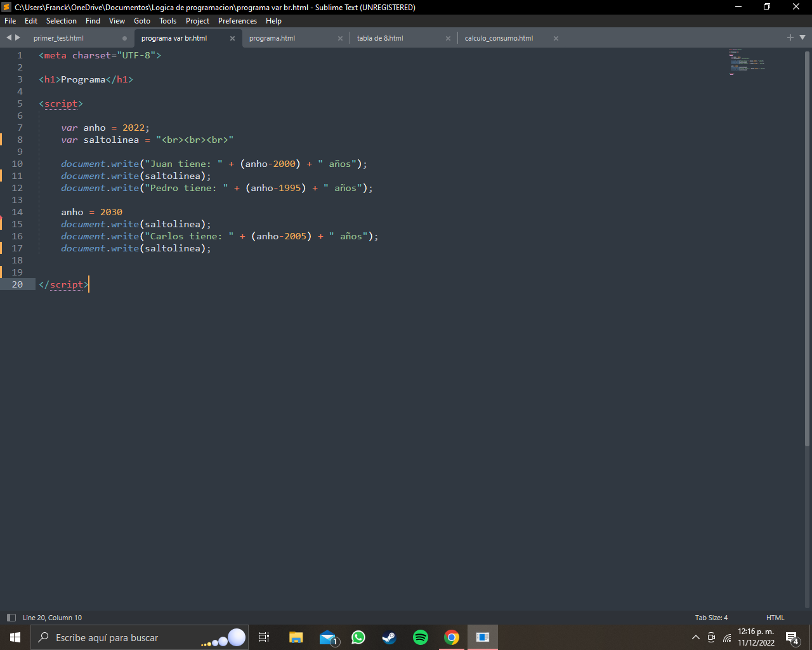Click the meet now tray icon
The image size is (812, 650).
click(711, 637)
